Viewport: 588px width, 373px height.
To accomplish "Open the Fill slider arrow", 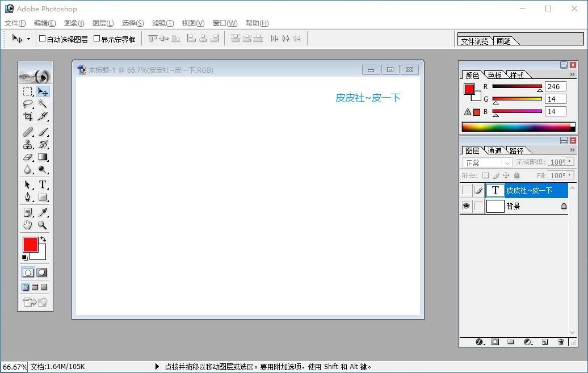I will click(x=570, y=175).
